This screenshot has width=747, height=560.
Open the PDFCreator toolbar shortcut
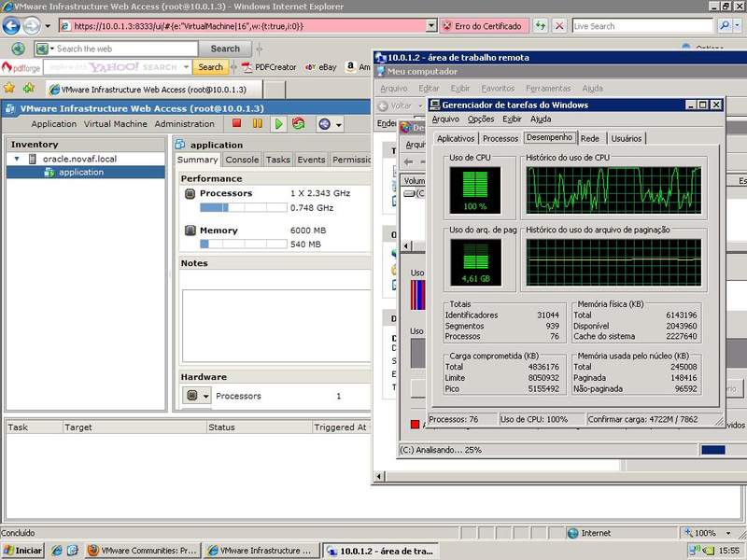pos(269,67)
